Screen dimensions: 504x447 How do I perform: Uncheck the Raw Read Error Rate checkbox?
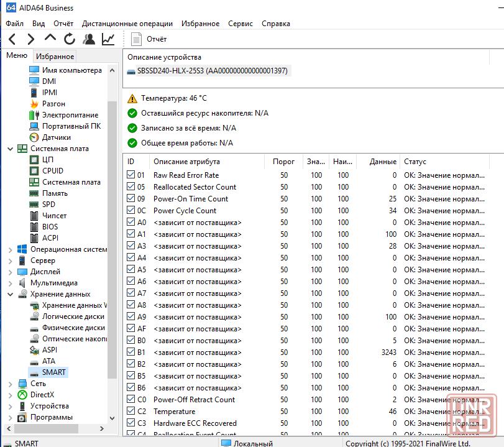pyautogui.click(x=131, y=175)
